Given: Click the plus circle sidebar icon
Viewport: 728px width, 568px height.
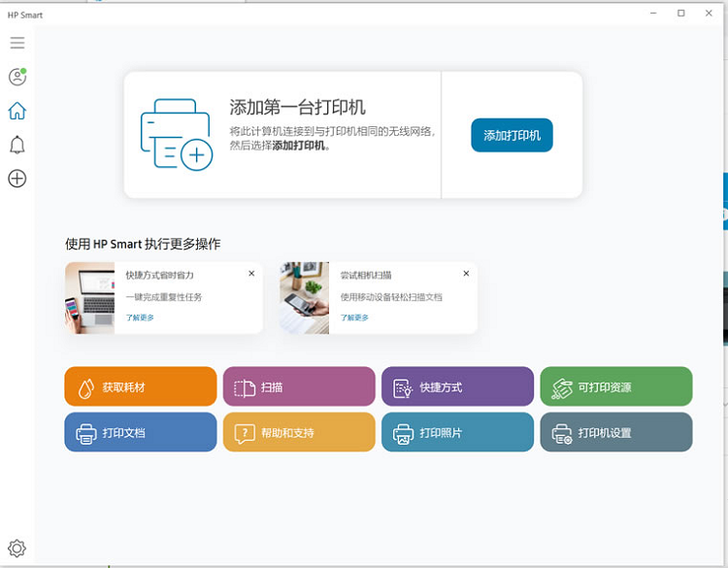Looking at the screenshot, I should (17, 179).
